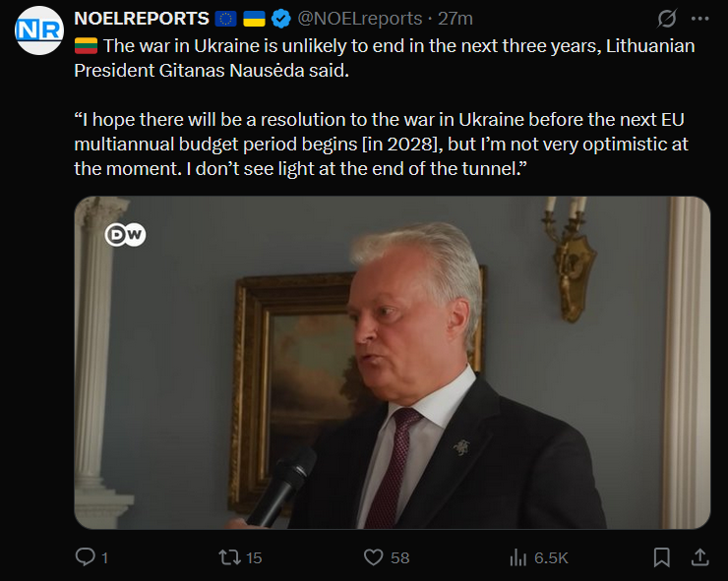Open the three-dot More options menu
The width and height of the screenshot is (728, 581).
pos(699,19)
